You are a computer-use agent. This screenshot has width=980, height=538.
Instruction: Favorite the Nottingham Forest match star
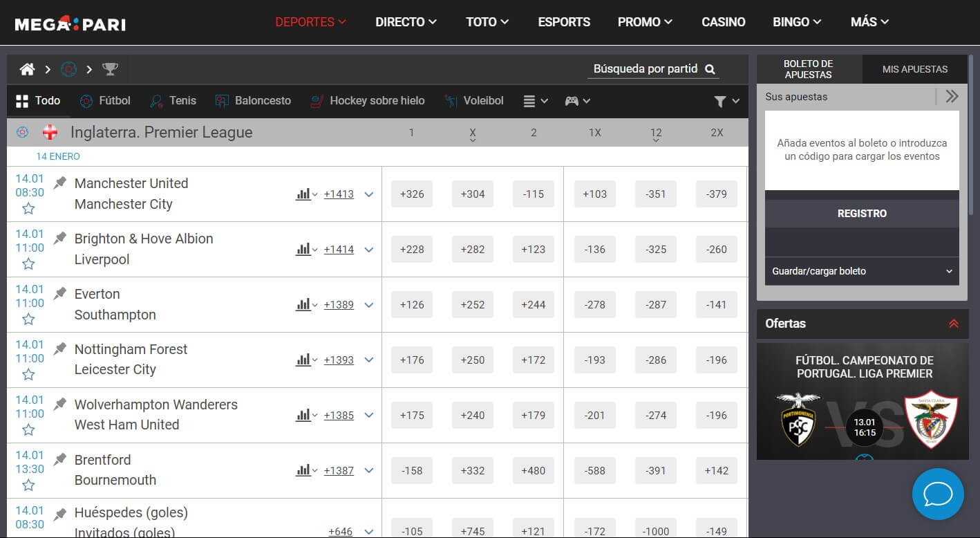[x=28, y=375]
